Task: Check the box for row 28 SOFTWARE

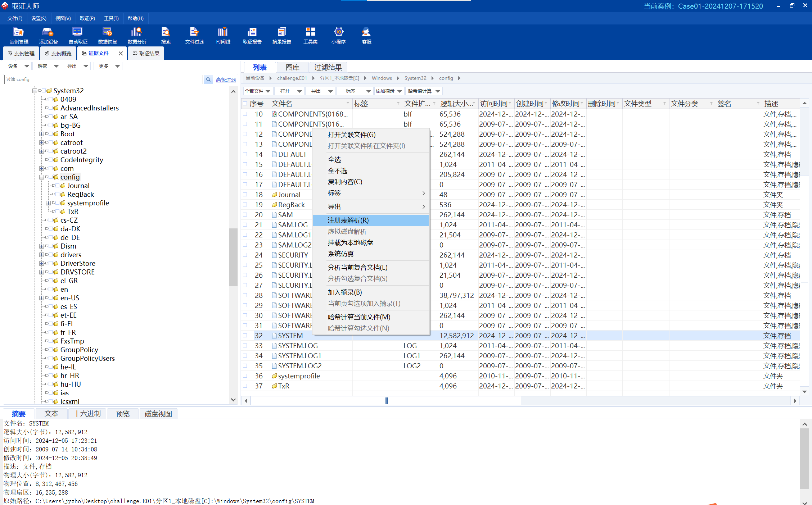Action: (245, 295)
